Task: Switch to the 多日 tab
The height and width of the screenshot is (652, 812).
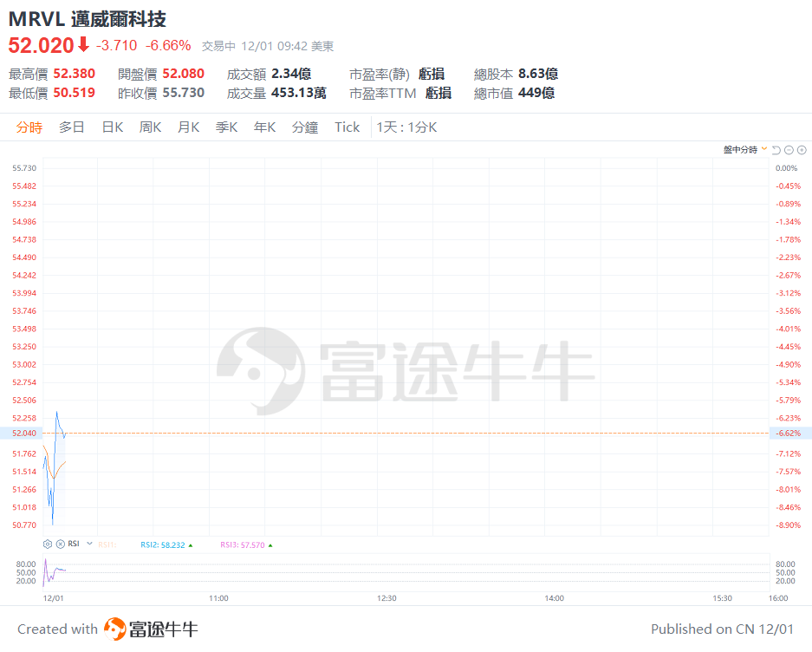Action: 71,127
